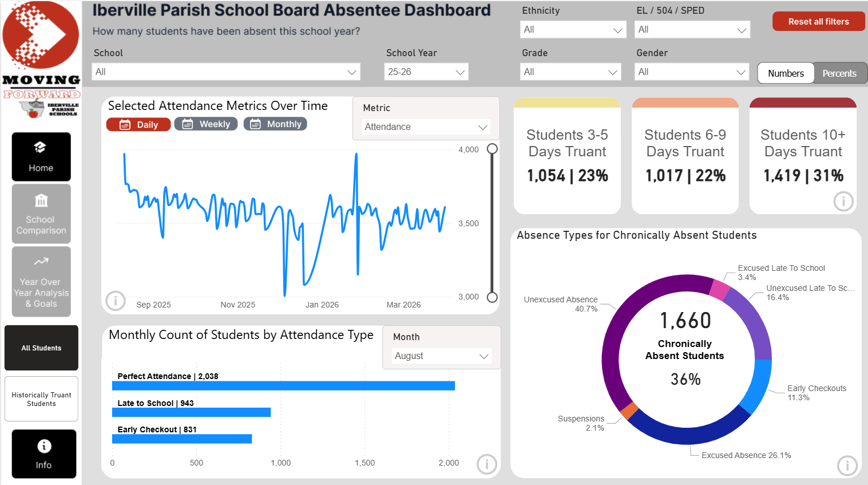
Task: Click the Iberville Parish Schools logo
Action: [x=48, y=108]
